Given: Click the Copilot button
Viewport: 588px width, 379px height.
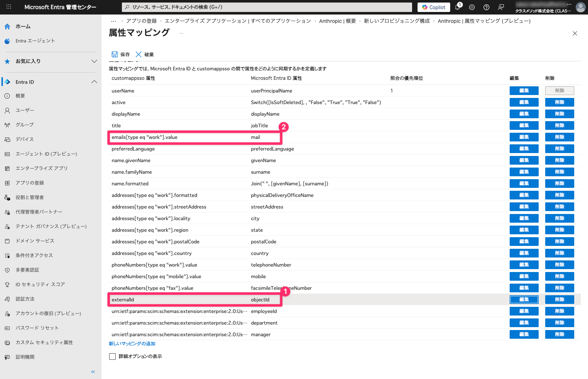Looking at the screenshot, I should pyautogui.click(x=433, y=7).
